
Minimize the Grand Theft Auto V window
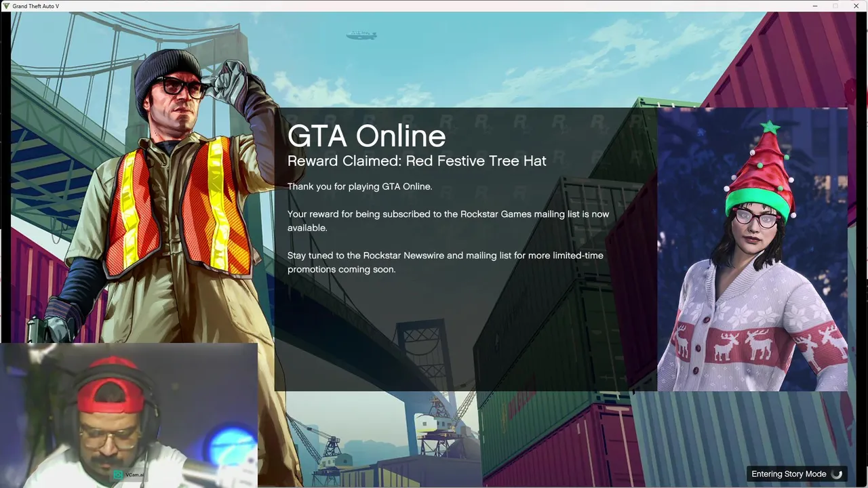[x=815, y=6]
